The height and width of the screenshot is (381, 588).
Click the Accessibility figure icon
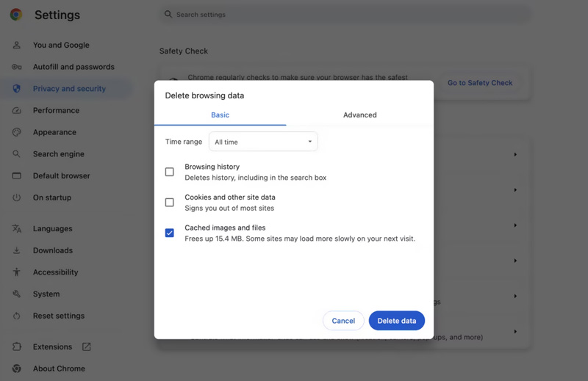16,272
